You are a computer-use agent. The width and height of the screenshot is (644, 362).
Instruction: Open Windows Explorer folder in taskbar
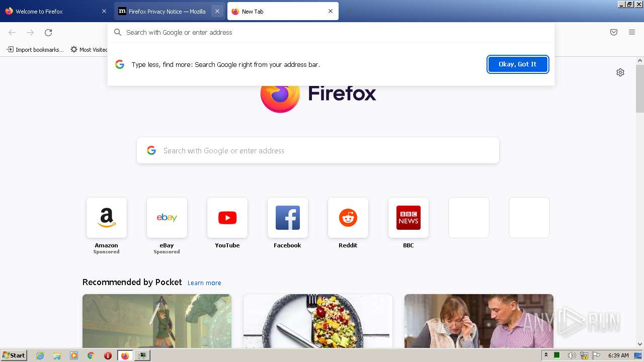click(x=57, y=355)
